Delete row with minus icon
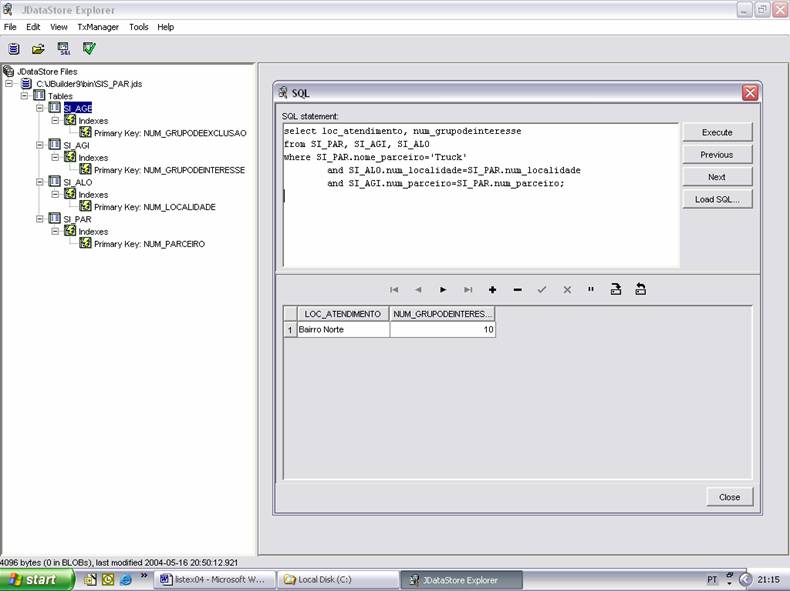The height and width of the screenshot is (591, 790). [517, 290]
